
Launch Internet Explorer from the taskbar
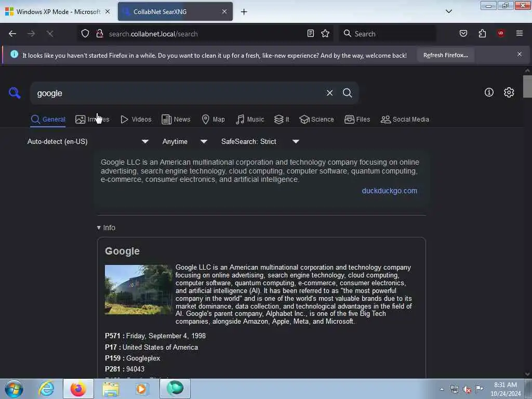(46, 389)
